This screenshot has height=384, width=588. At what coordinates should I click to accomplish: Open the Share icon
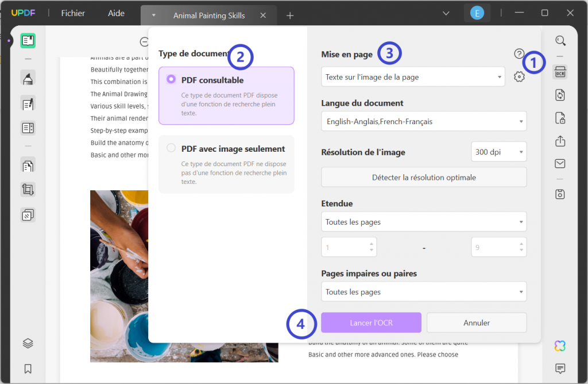coord(560,141)
